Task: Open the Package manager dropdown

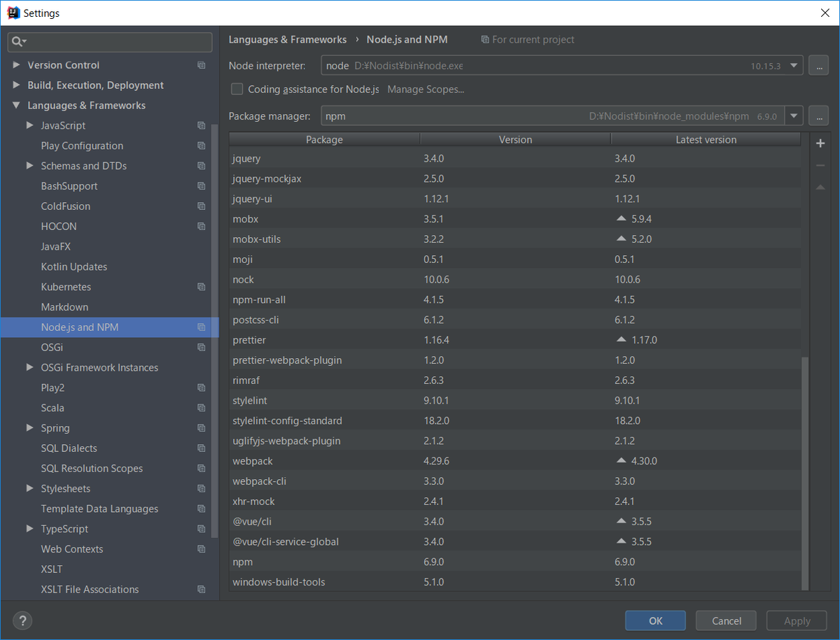Action: (794, 116)
